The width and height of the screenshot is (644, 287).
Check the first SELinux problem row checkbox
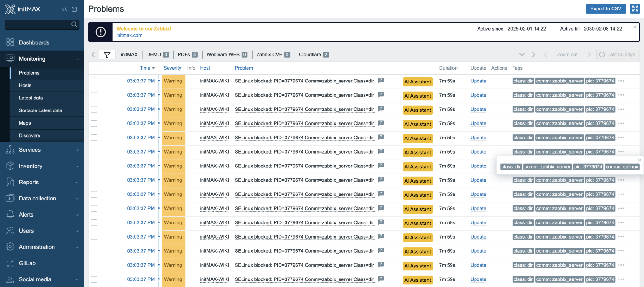point(93,81)
